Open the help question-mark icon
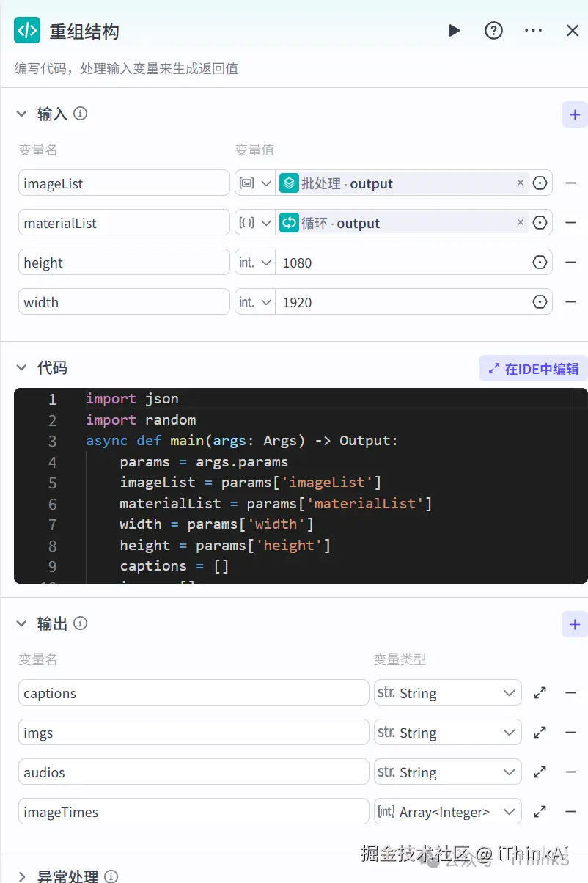 [494, 31]
